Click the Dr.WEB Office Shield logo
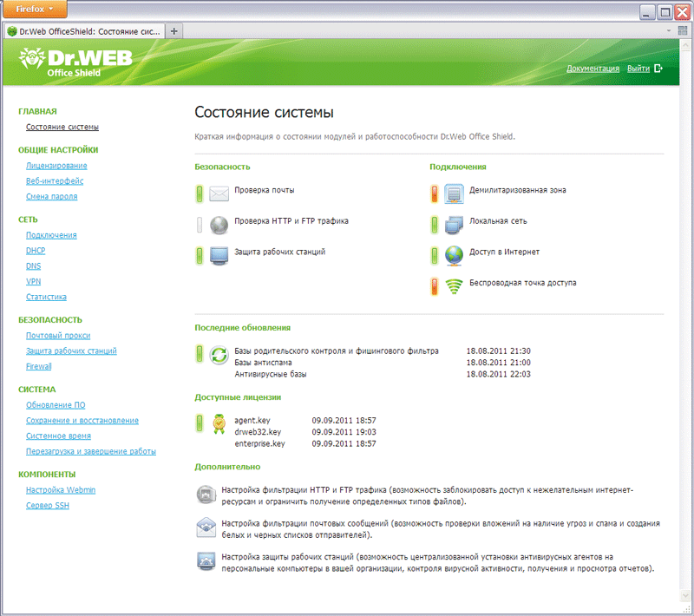Screen dimensions: 694x616 coord(75,62)
